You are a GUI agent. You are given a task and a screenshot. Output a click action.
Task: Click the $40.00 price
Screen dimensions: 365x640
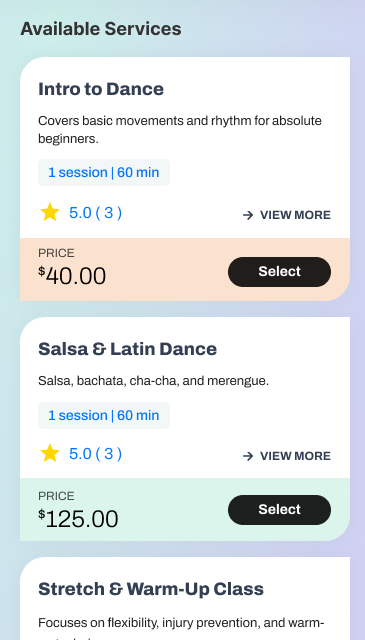click(x=72, y=276)
